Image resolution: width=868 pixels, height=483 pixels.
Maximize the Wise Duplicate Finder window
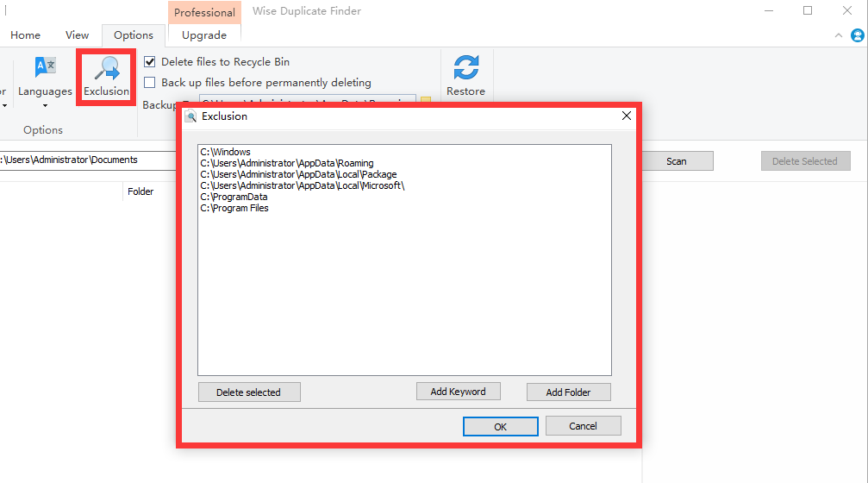[x=808, y=10]
